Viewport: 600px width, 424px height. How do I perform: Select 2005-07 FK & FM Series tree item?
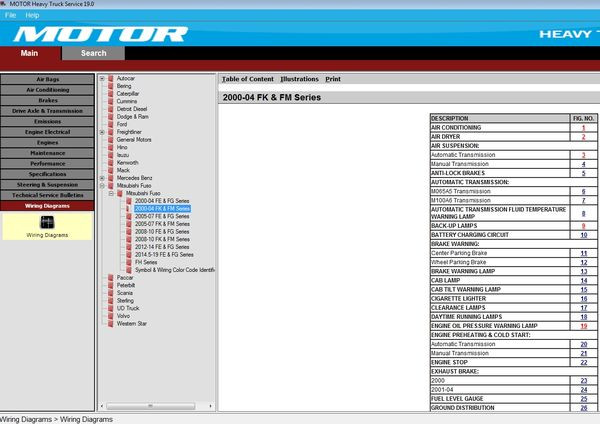[161, 224]
